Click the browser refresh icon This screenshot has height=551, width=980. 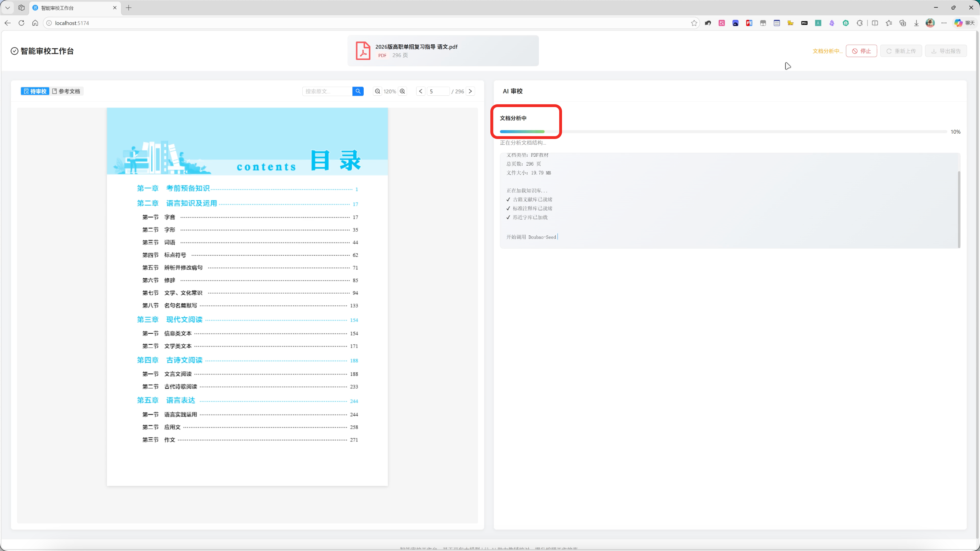21,23
